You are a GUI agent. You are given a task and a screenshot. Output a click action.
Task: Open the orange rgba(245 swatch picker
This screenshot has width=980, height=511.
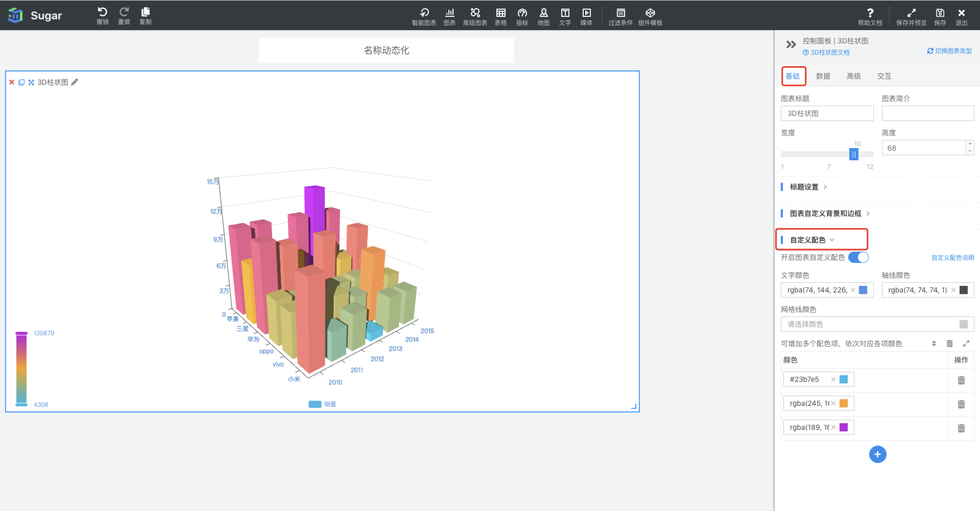[843, 403]
